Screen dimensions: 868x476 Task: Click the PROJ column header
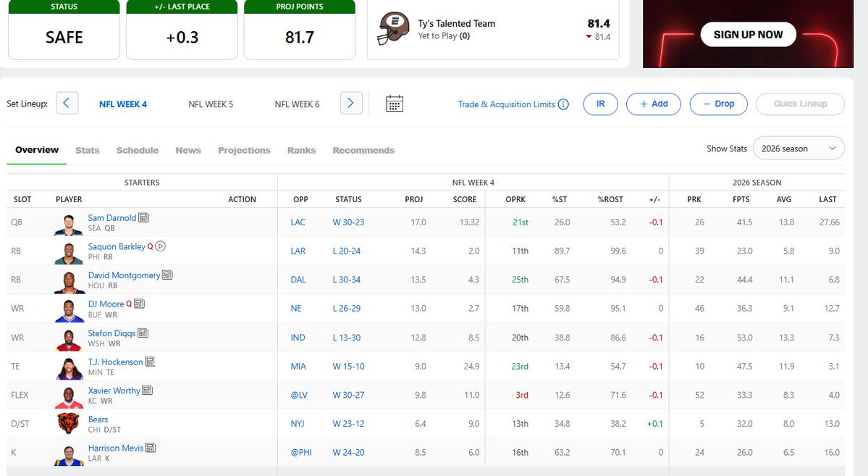pyautogui.click(x=413, y=199)
